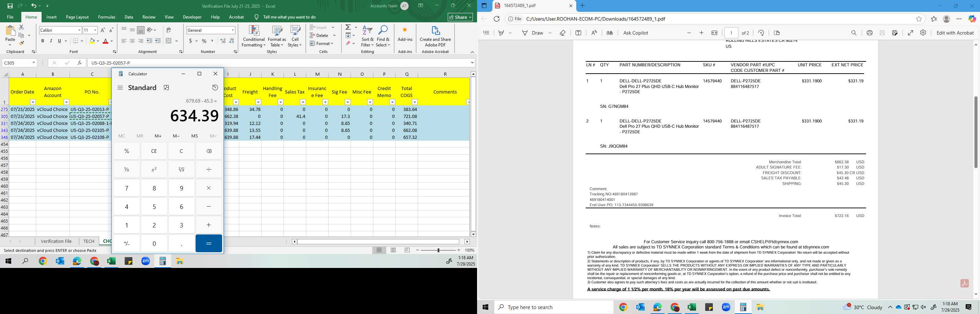Viewport: 980px width, 314px height.
Task: Click the CE button in Calculator
Action: [154, 151]
